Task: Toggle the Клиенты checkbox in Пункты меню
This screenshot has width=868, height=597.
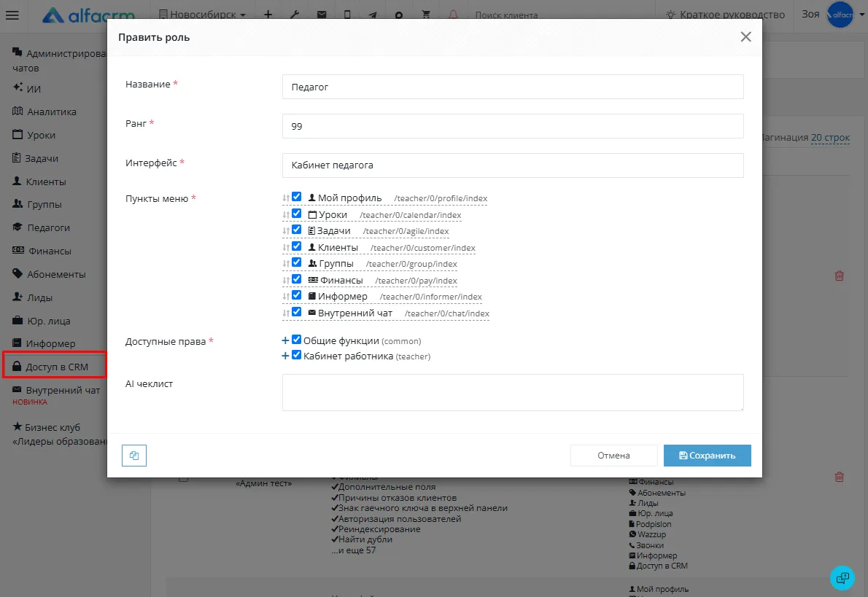Action: pyautogui.click(x=297, y=246)
